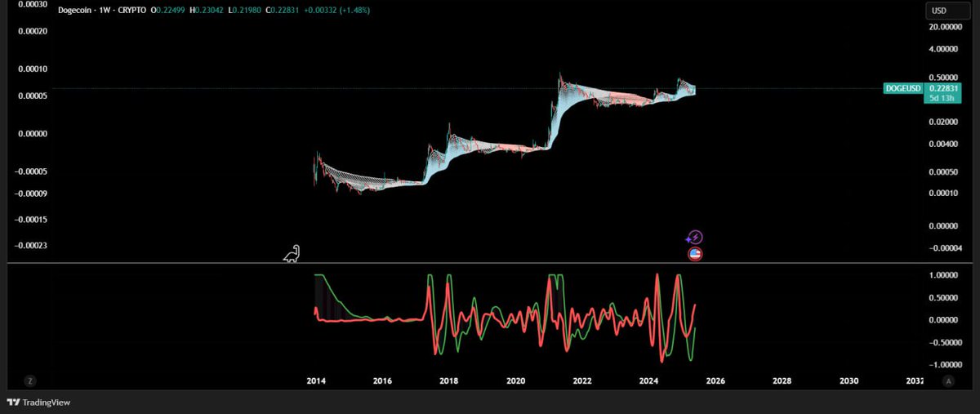
Task: Click the 2030 time axis label
Action: pos(849,381)
